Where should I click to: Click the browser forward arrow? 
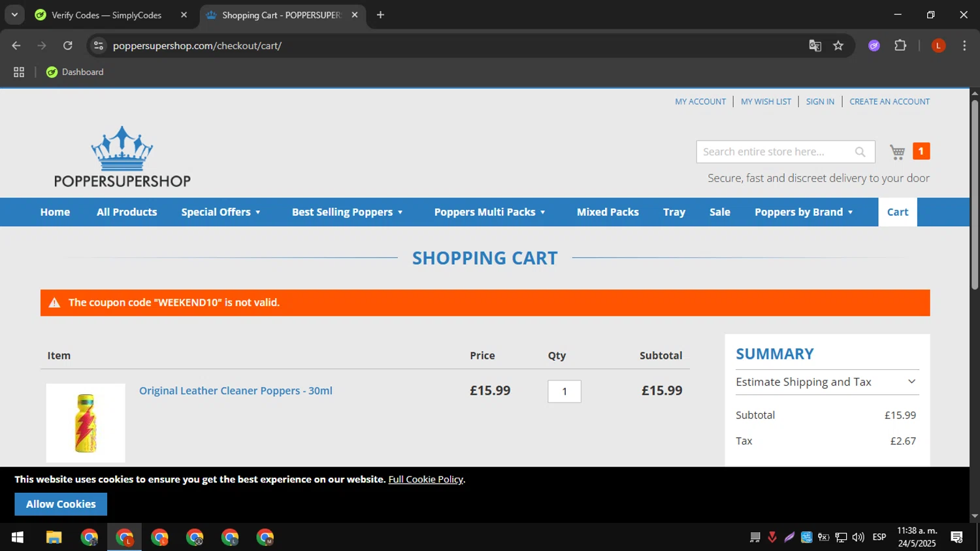(42, 46)
